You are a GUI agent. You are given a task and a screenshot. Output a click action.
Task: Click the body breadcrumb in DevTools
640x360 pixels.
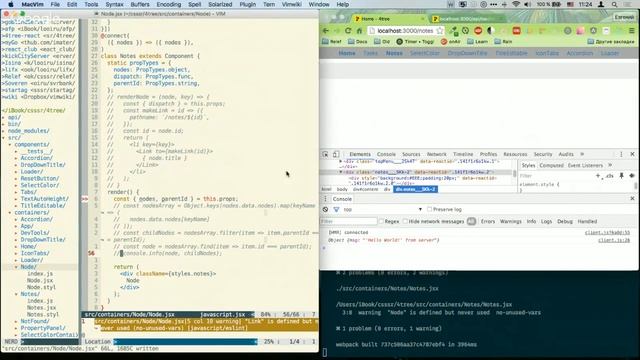(342, 189)
